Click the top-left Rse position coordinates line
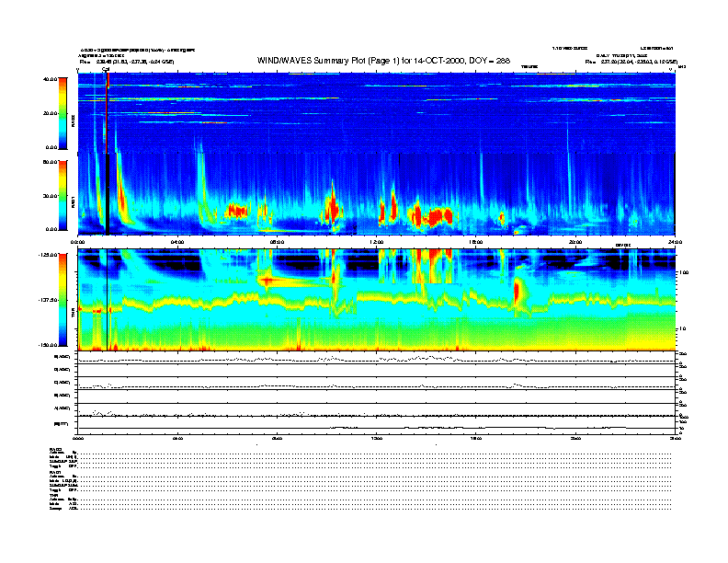This screenshot has width=728, height=563. click(127, 62)
